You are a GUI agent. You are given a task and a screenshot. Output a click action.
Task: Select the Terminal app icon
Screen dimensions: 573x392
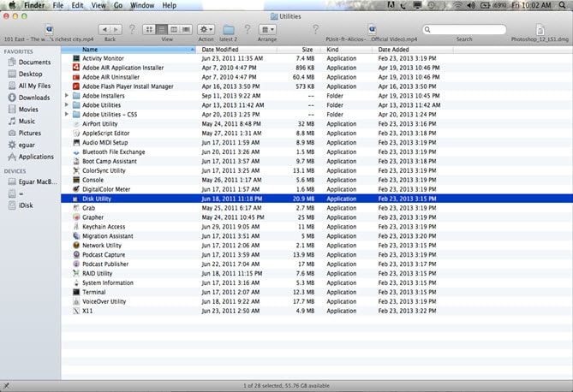(76, 292)
